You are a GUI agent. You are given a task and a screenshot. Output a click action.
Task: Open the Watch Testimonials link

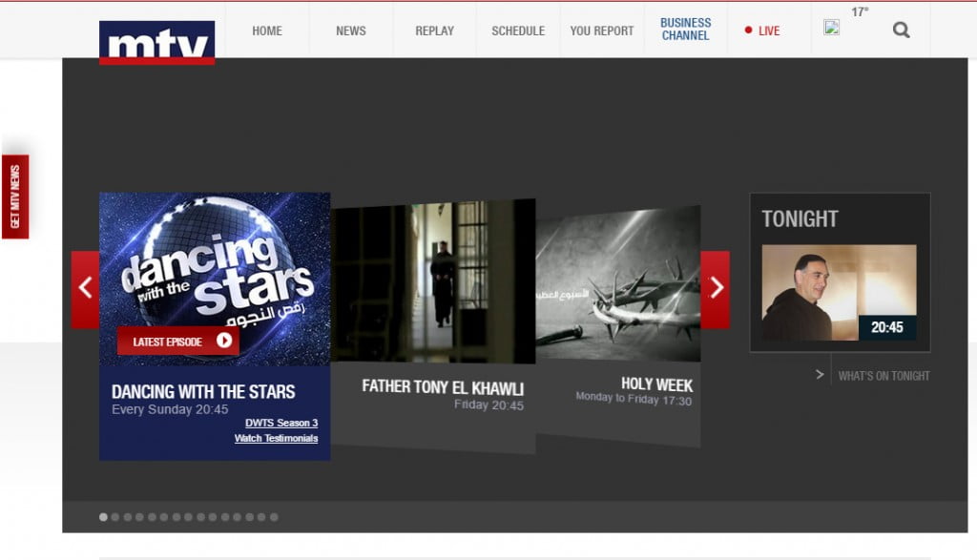point(276,439)
